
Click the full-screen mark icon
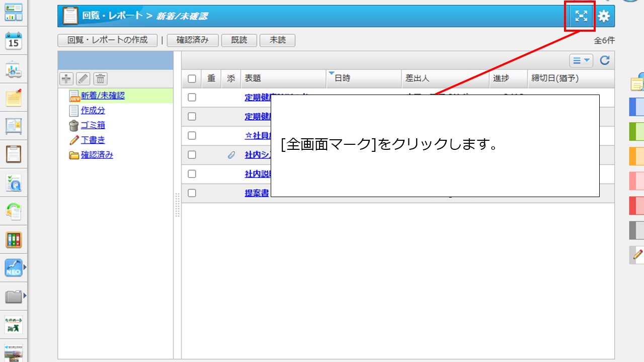pyautogui.click(x=581, y=17)
